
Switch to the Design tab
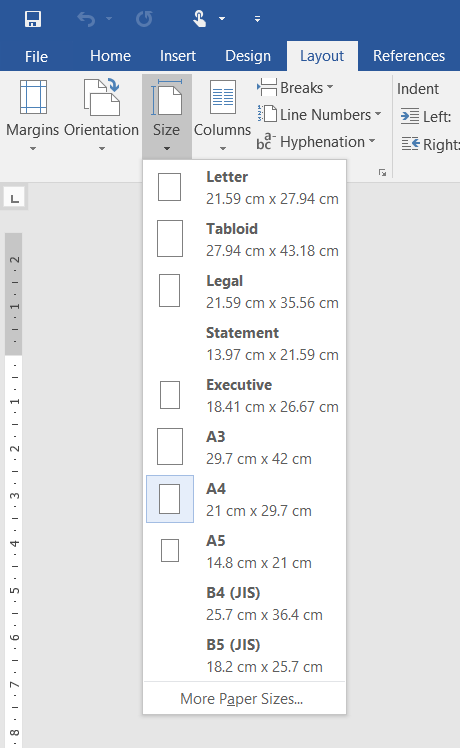248,56
